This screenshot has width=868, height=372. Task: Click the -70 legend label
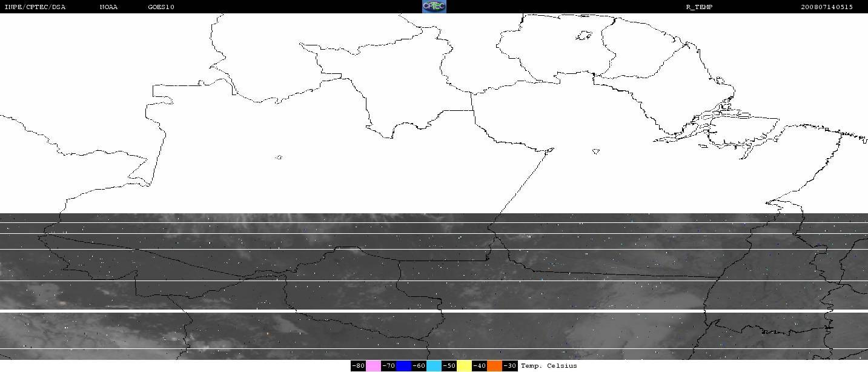(388, 366)
